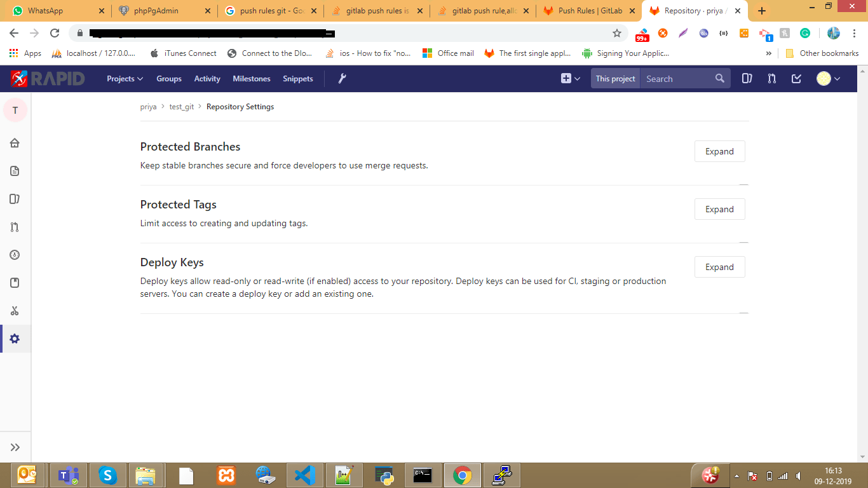Image resolution: width=868 pixels, height=488 pixels.
Task: Expand the Deploy Keys section
Action: click(x=719, y=267)
